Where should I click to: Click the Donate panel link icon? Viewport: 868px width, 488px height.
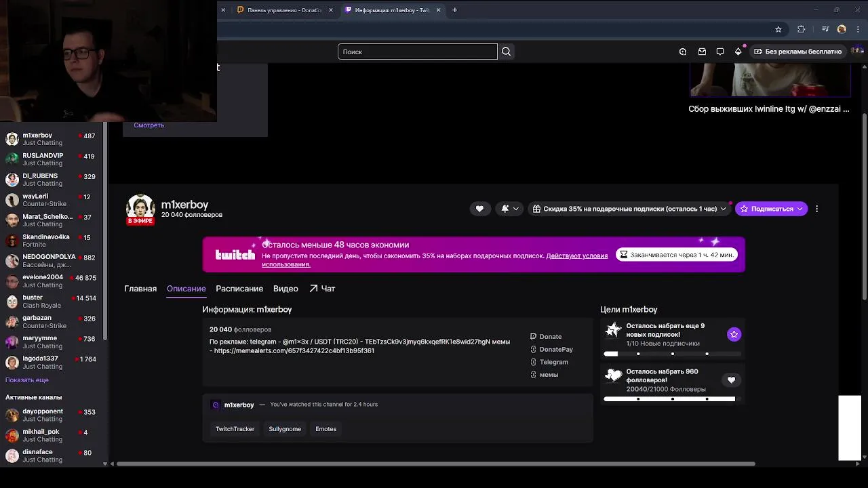[x=533, y=336]
